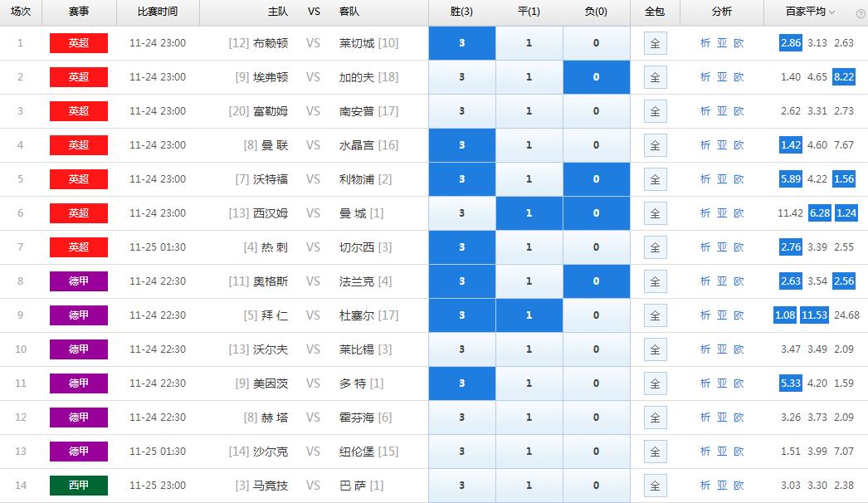
Task: Click odds value 7.07 for match 13
Action: pyautogui.click(x=844, y=452)
